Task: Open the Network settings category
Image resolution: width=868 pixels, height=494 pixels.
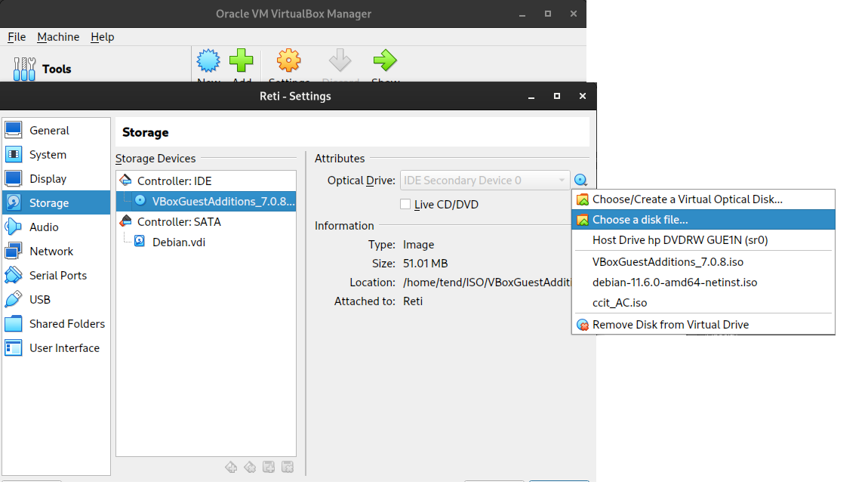Action: pyautogui.click(x=56, y=252)
